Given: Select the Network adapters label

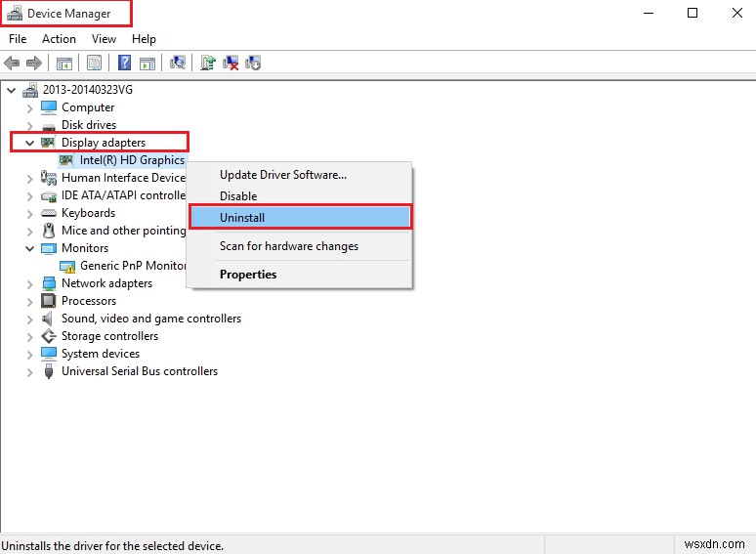Looking at the screenshot, I should coord(106,283).
